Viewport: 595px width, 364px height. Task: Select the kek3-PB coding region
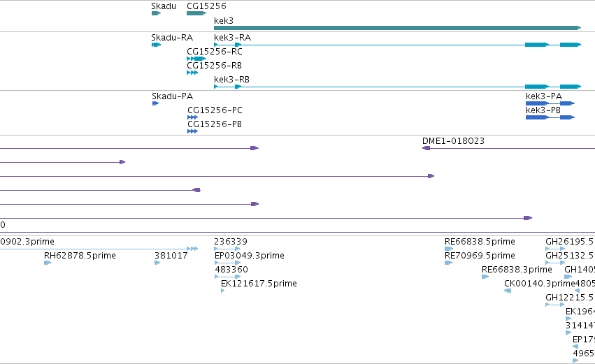point(550,117)
